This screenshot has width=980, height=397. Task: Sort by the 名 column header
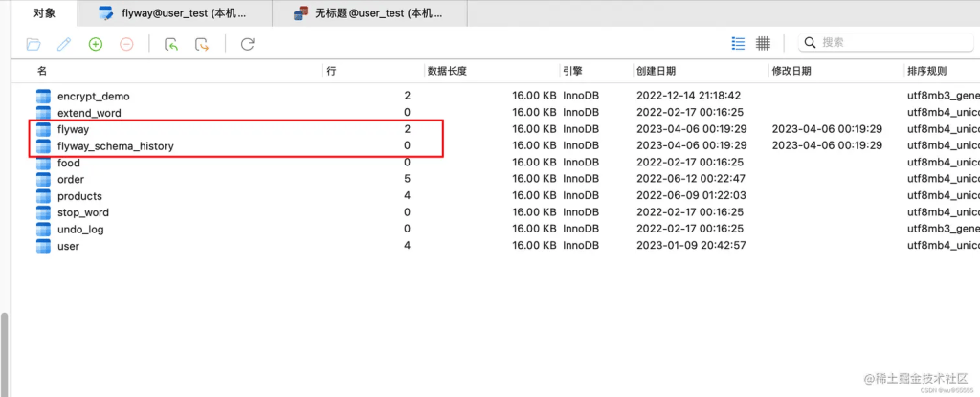[42, 71]
